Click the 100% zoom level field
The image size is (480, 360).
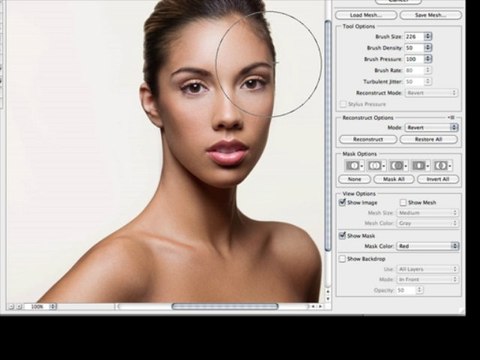click(x=36, y=306)
